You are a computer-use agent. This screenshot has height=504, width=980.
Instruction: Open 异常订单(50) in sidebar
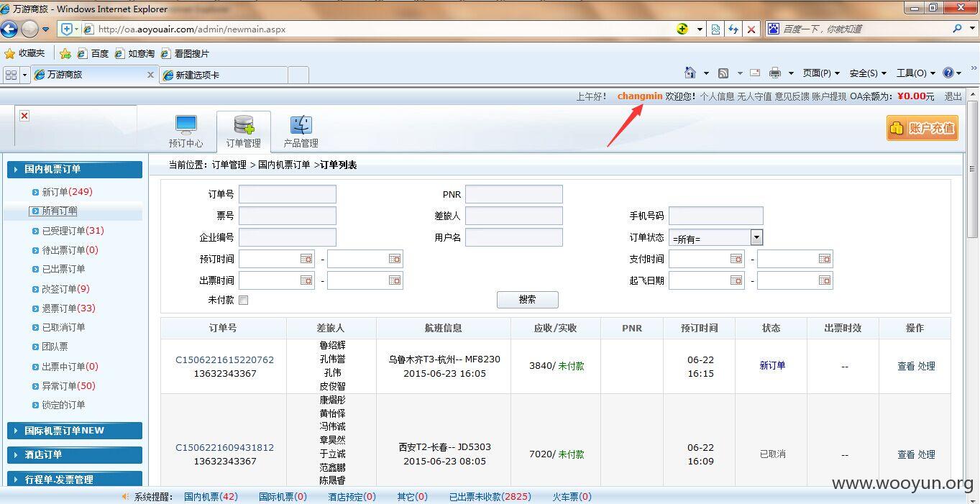coord(68,386)
